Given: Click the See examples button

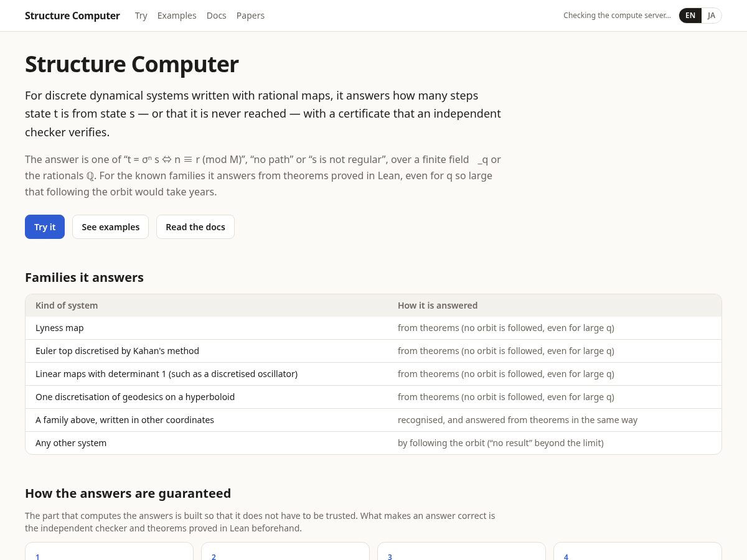Looking at the screenshot, I should [110, 227].
